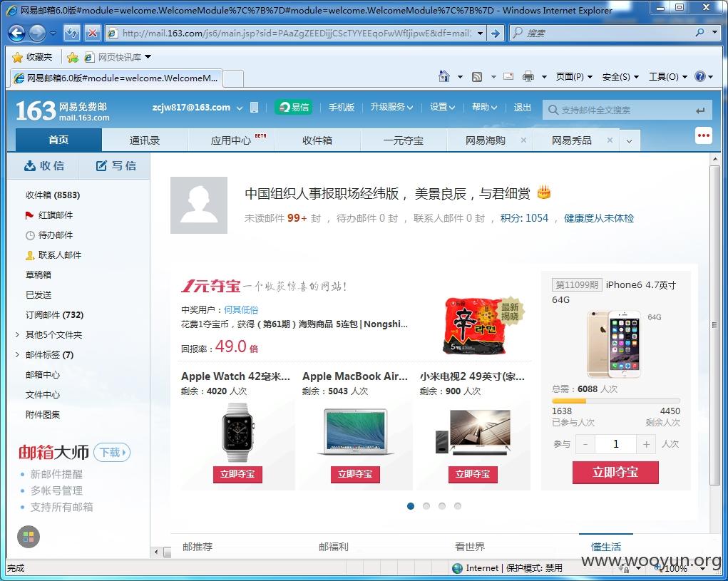Click the winner name 何其低俗 link

(x=241, y=309)
